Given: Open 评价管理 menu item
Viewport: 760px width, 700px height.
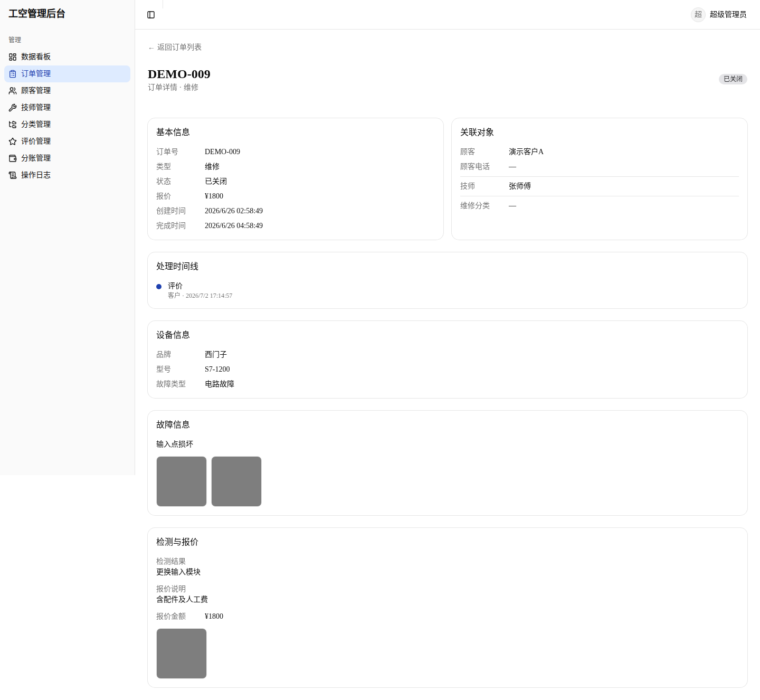Looking at the screenshot, I should (x=67, y=141).
